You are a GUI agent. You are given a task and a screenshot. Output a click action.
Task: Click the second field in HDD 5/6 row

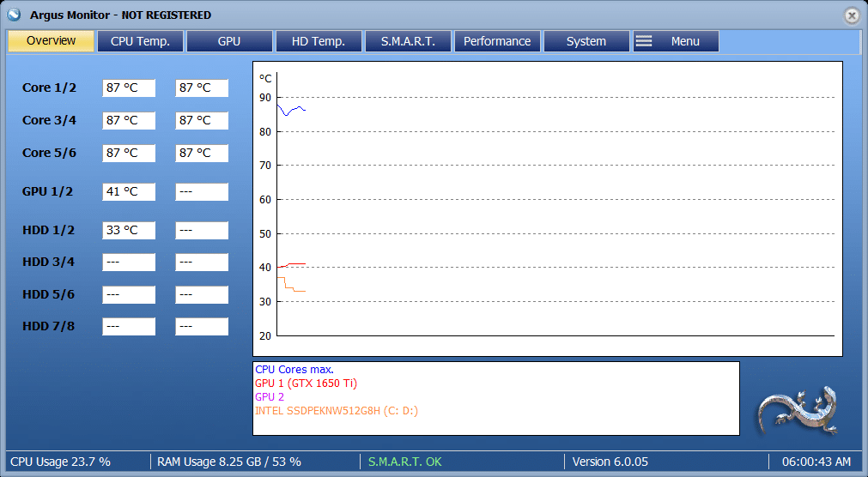[202, 295]
